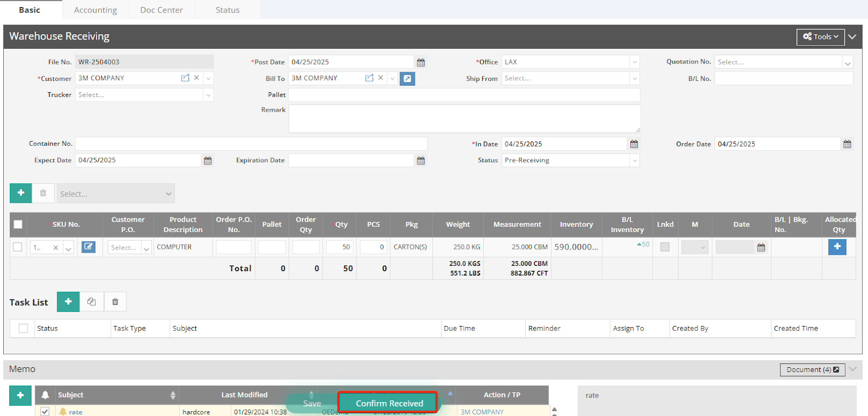Open the Doc Center tab

point(161,10)
